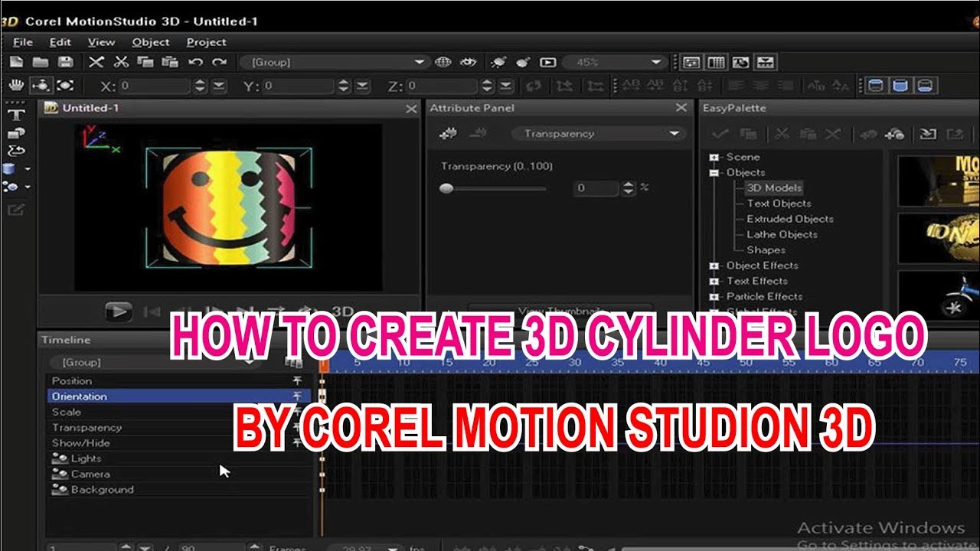Screen dimensions: 980x551
Task: Open the 45% zoom dropdown
Action: pyautogui.click(x=615, y=62)
